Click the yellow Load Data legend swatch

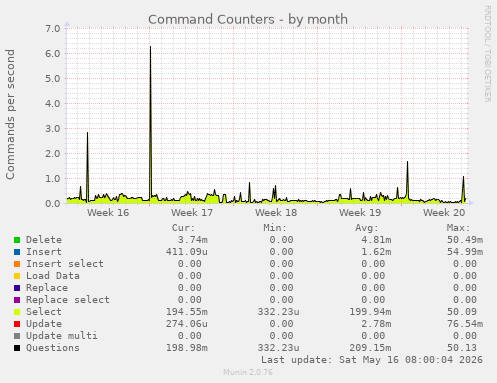[x=17, y=276]
